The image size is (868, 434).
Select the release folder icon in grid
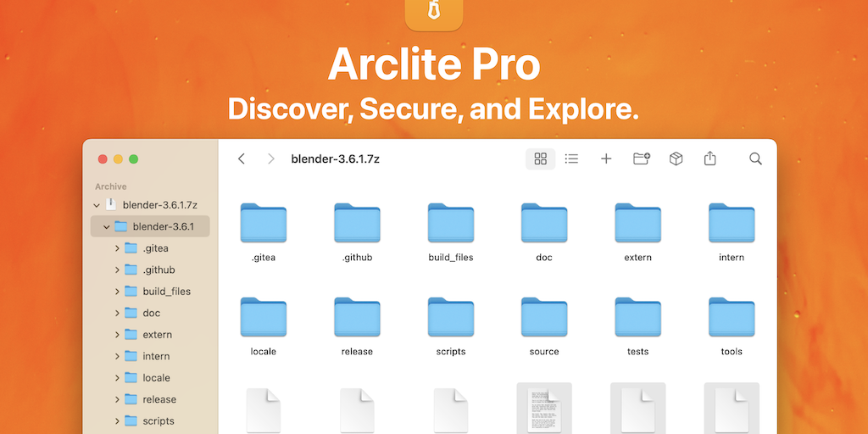pos(357,317)
